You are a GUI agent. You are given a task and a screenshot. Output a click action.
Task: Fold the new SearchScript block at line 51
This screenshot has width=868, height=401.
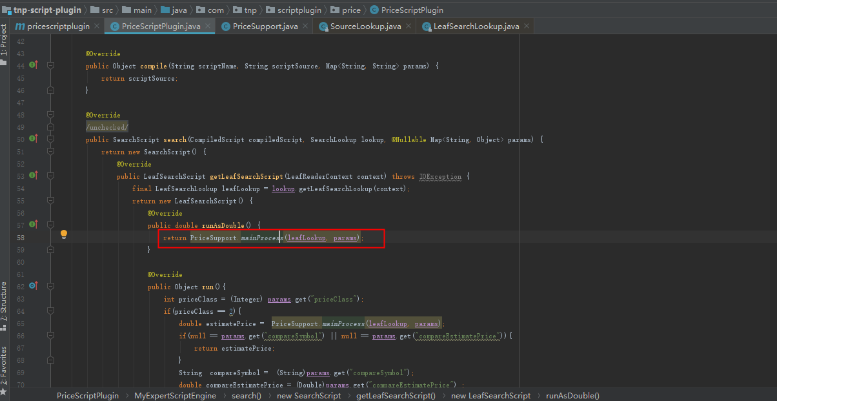point(51,151)
